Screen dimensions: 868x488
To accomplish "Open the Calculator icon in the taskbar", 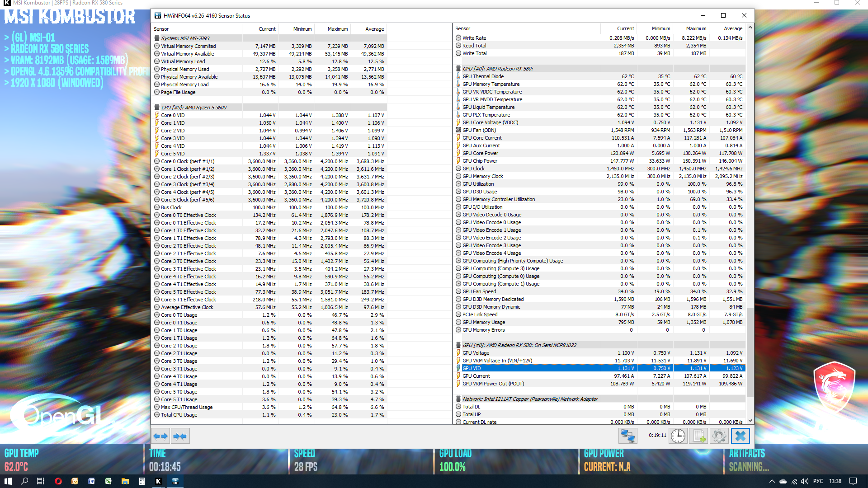I will pos(142,481).
